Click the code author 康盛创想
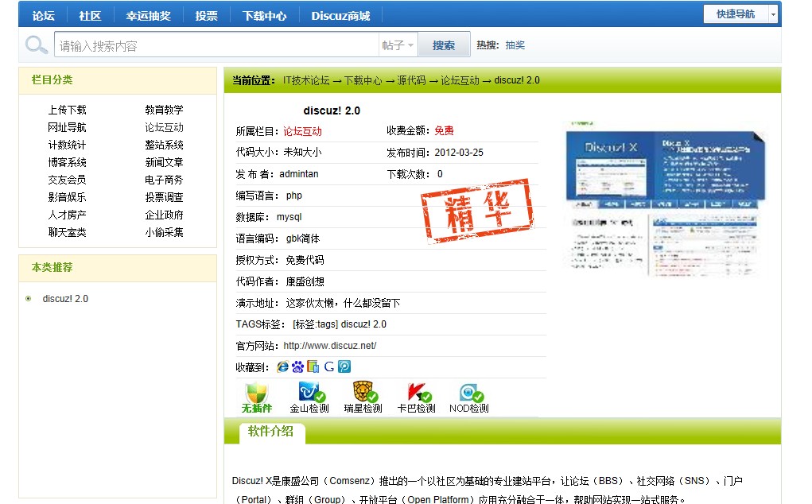The height and width of the screenshot is (504, 812). point(305,281)
